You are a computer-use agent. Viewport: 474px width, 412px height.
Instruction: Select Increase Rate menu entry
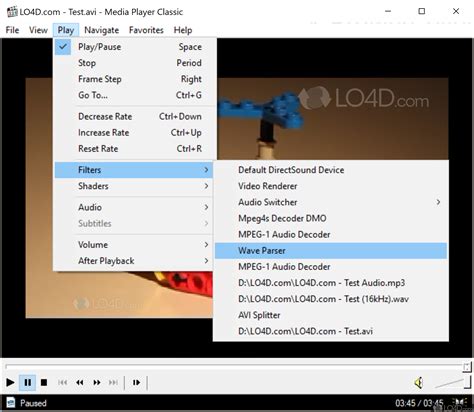pyautogui.click(x=135, y=132)
